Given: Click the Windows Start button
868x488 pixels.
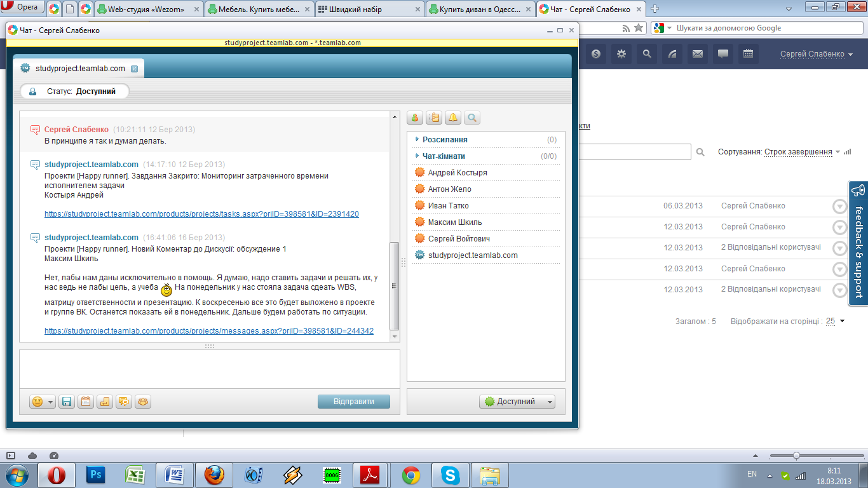Looking at the screenshot, I should pos(16,475).
